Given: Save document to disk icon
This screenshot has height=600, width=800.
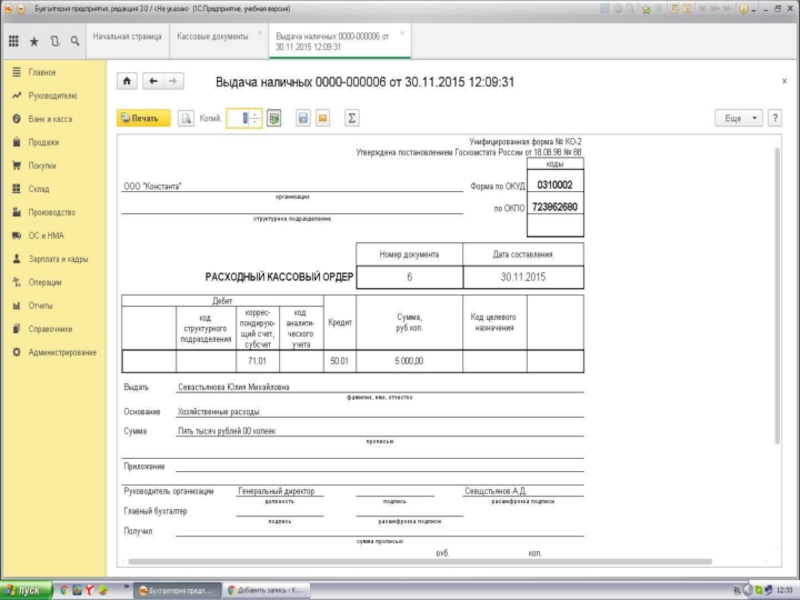Looking at the screenshot, I should click(x=302, y=118).
